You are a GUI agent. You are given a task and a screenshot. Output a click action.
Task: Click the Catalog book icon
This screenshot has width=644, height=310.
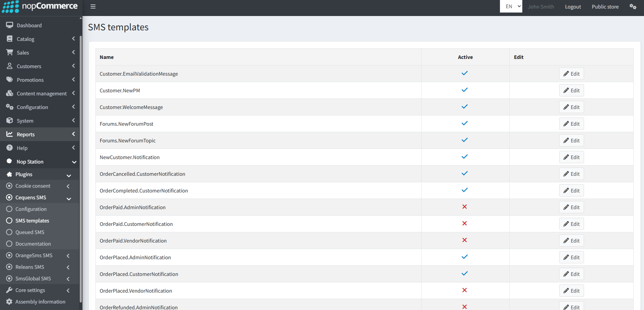click(10, 39)
